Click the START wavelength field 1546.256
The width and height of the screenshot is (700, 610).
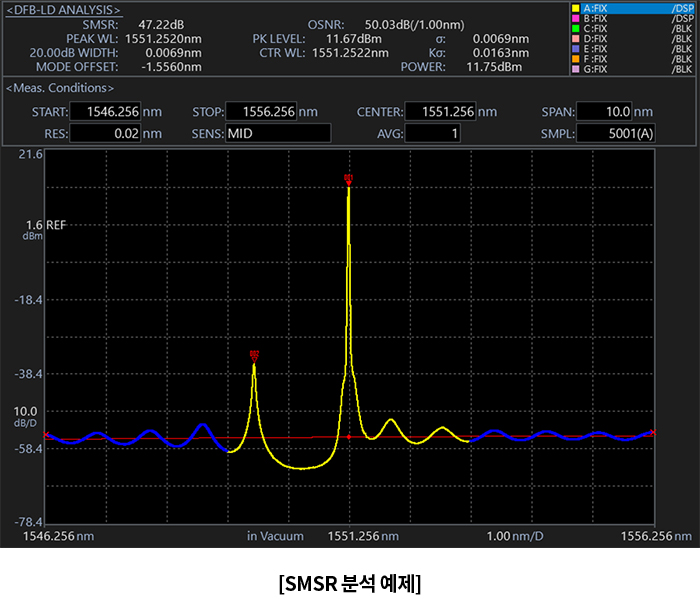pos(105,112)
